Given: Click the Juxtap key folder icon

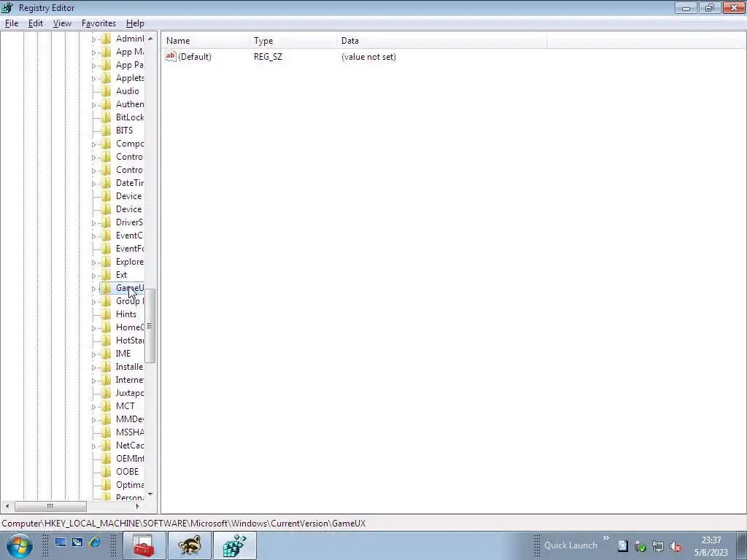Looking at the screenshot, I should tap(107, 393).
